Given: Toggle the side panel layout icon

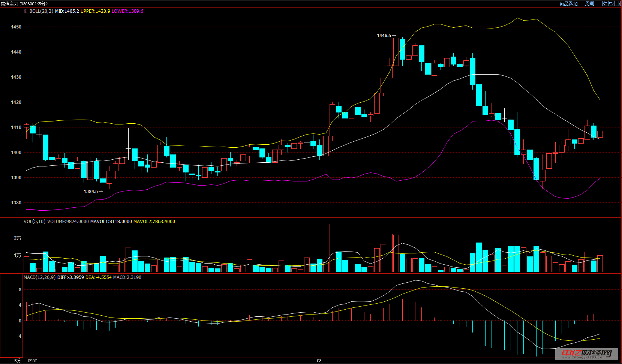Looking at the screenshot, I should tap(618, 3).
